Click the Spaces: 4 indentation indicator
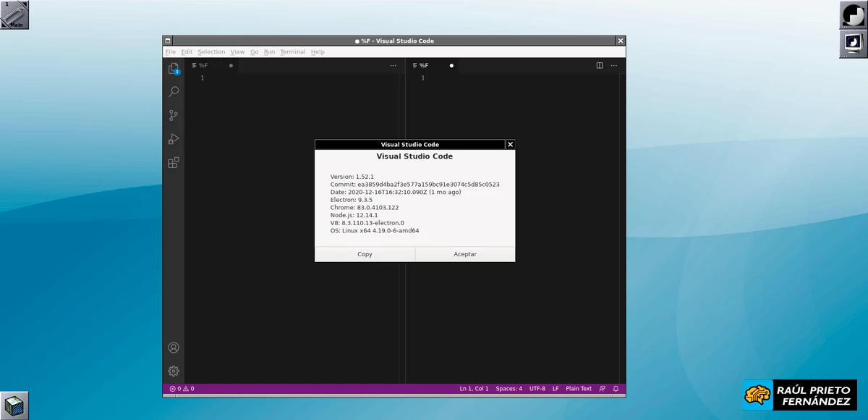This screenshot has width=868, height=420. [509, 388]
